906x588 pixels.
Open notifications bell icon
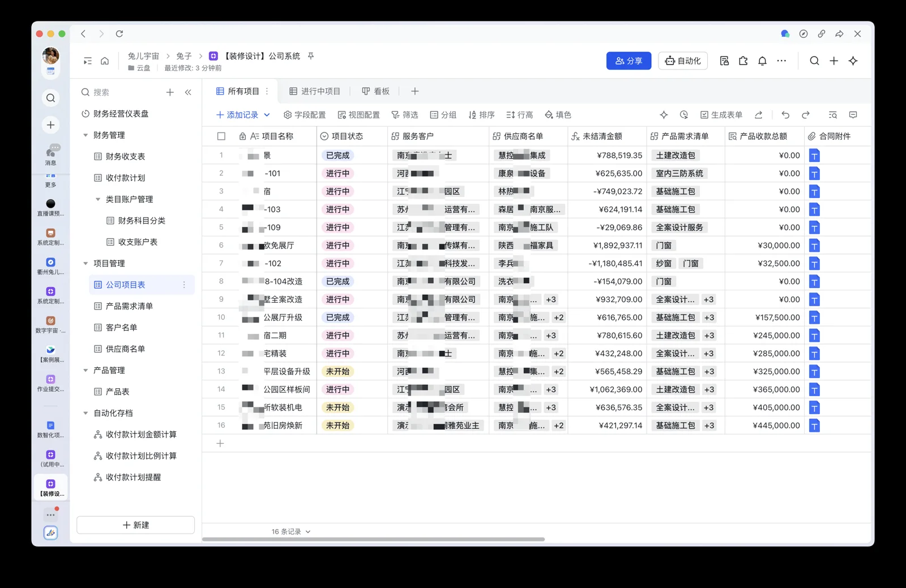762,61
